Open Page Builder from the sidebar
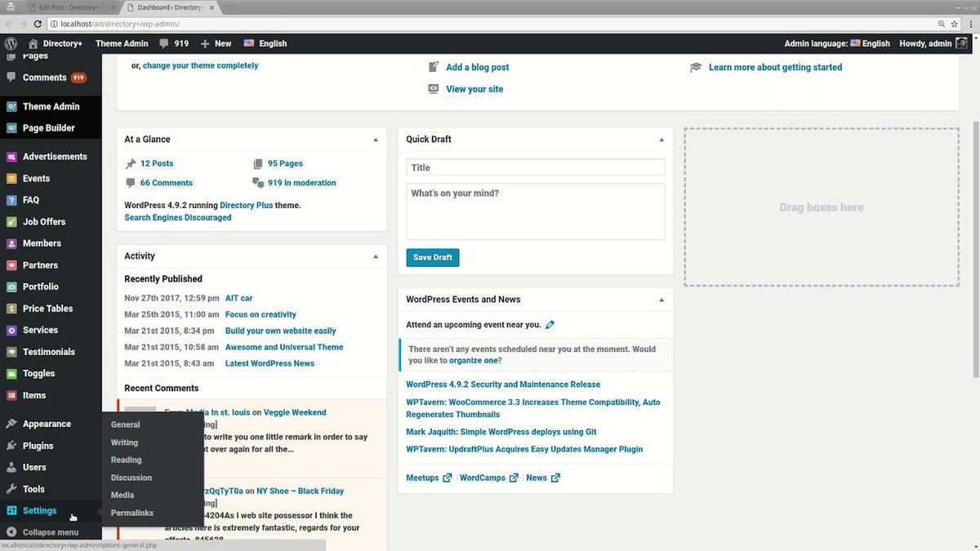Image resolution: width=980 pixels, height=551 pixels. pyautogui.click(x=47, y=127)
